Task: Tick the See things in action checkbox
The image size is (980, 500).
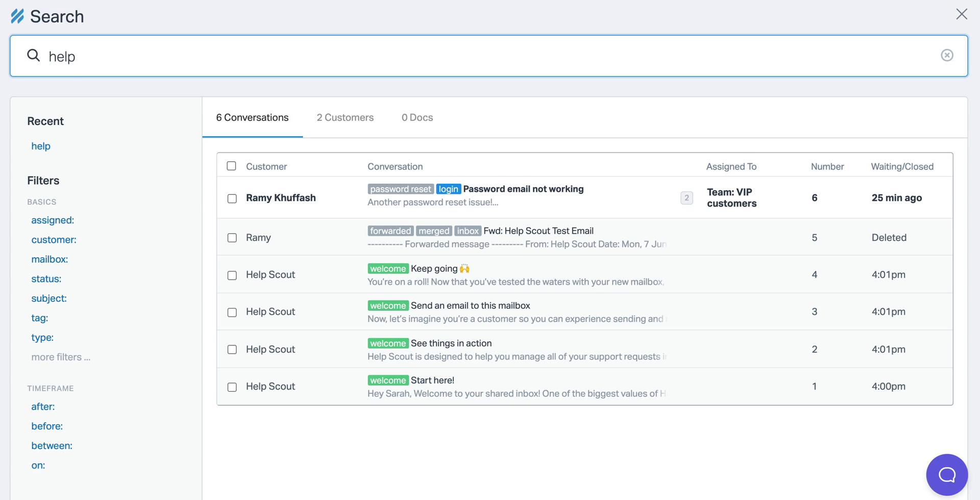Action: tap(232, 349)
